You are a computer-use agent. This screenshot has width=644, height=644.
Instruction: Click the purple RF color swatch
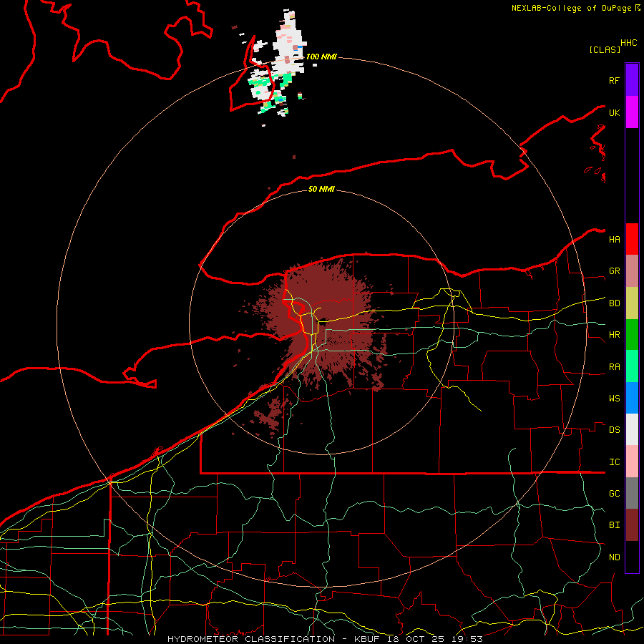coord(632,80)
